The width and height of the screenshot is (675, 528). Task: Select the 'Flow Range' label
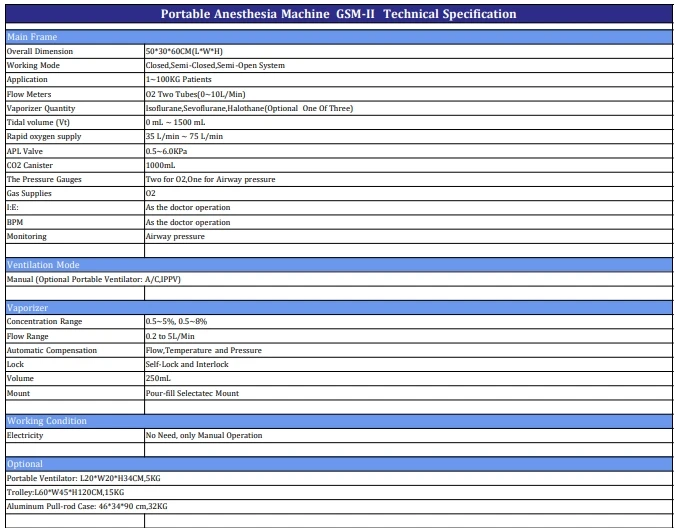[27, 337]
